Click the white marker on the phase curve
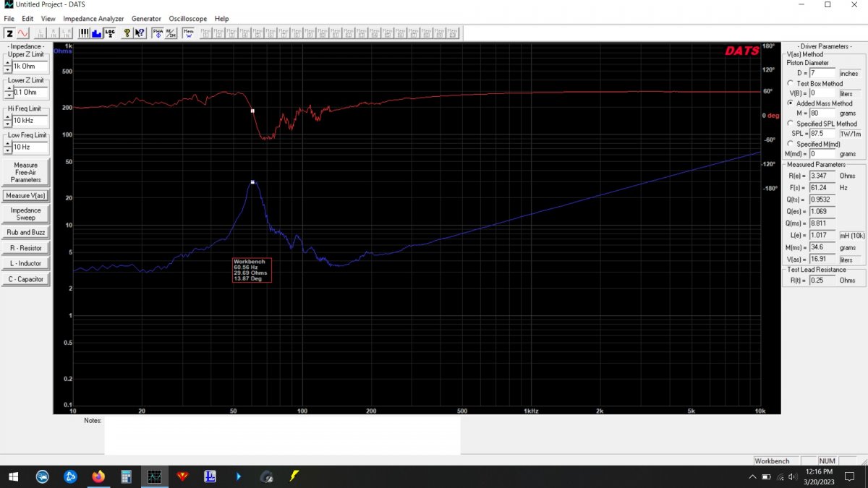 click(252, 111)
